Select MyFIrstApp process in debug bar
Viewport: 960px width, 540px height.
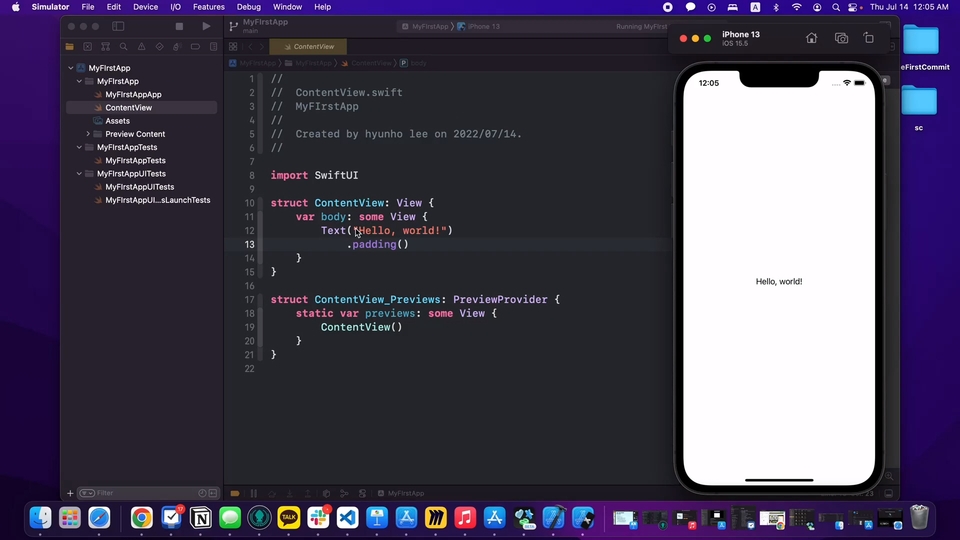coord(401,493)
